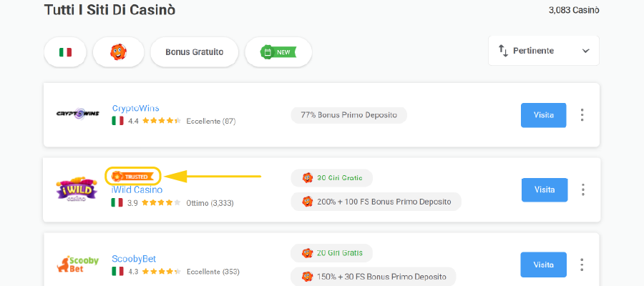Toggle the Italian flag filter chip

(65, 52)
